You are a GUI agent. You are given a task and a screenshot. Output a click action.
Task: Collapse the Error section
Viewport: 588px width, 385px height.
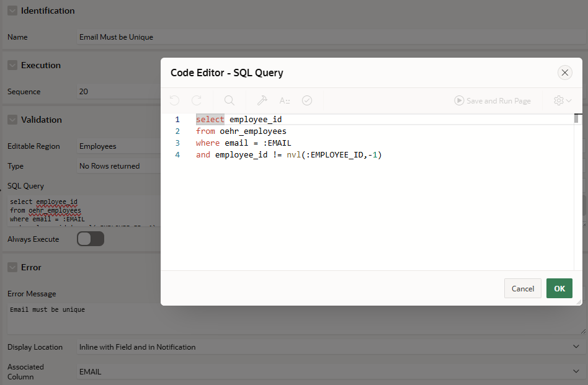tap(12, 267)
